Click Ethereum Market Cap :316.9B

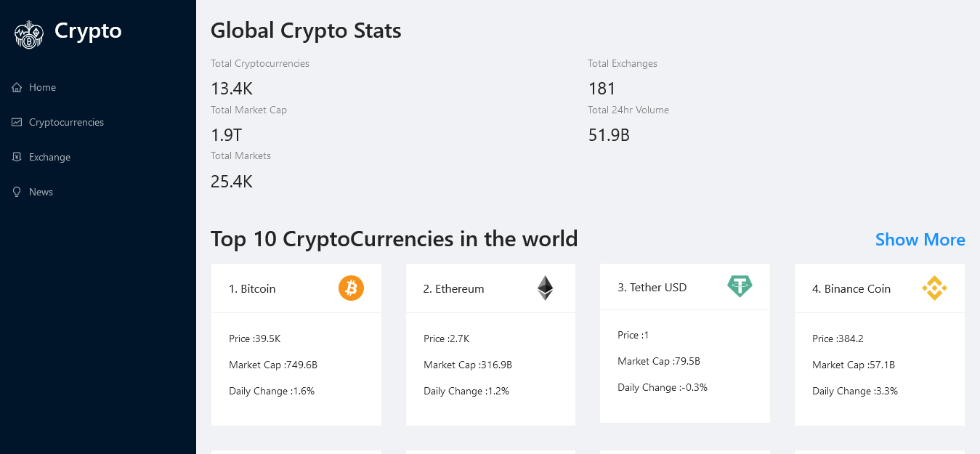pos(468,365)
